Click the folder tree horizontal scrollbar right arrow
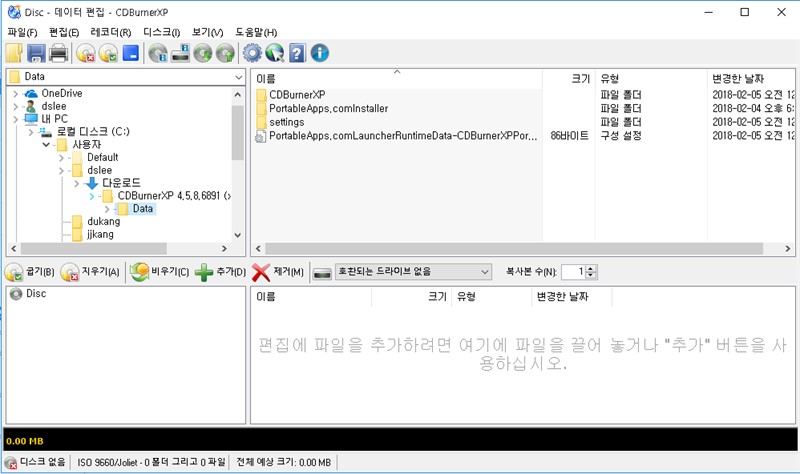800x474 pixels. pos(224,248)
